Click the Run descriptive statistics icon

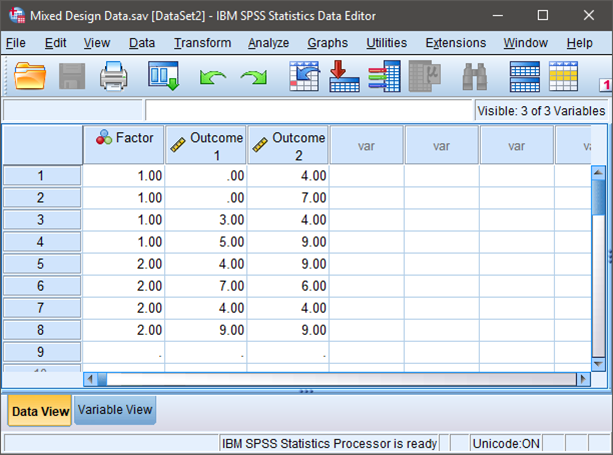point(425,76)
